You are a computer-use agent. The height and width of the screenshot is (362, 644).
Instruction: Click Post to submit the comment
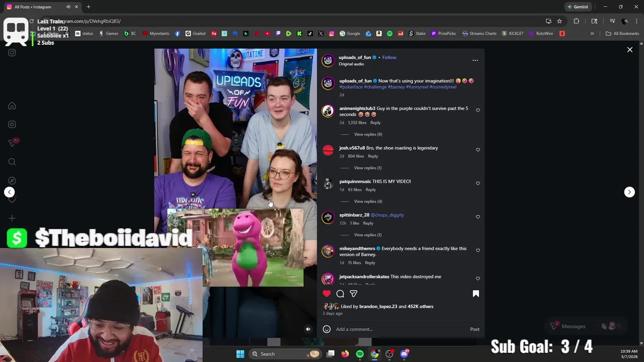pos(474,329)
